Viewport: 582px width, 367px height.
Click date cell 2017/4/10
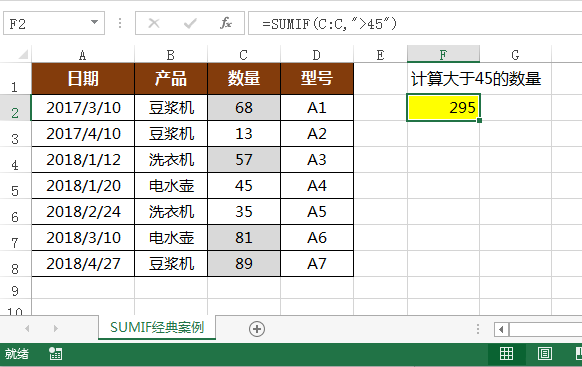83,134
